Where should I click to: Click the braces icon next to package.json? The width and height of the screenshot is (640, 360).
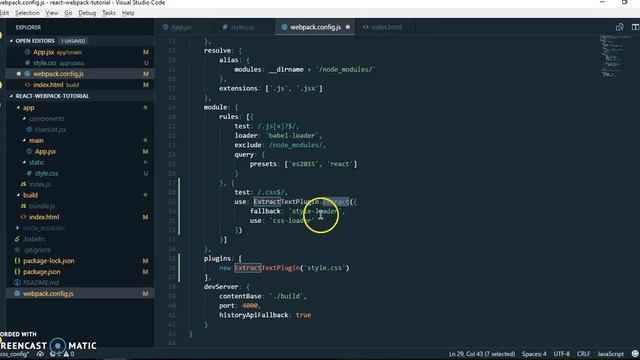tap(17, 271)
